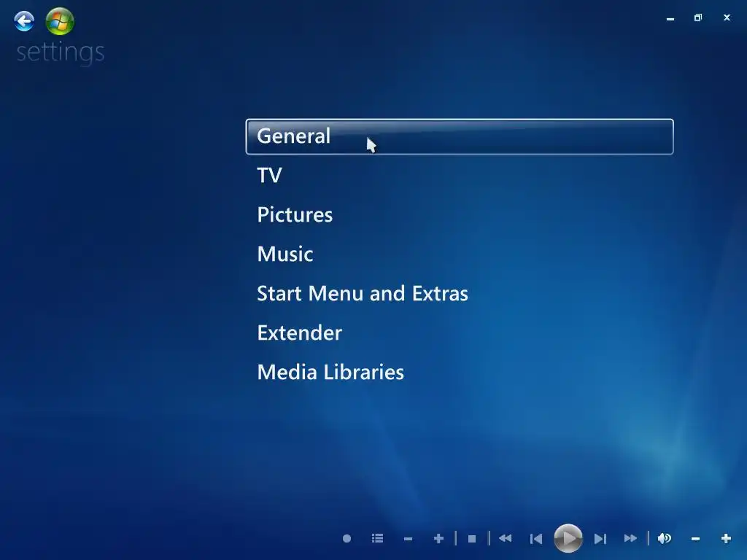747x560 pixels.
Task: Open the General settings
Action: (460, 136)
